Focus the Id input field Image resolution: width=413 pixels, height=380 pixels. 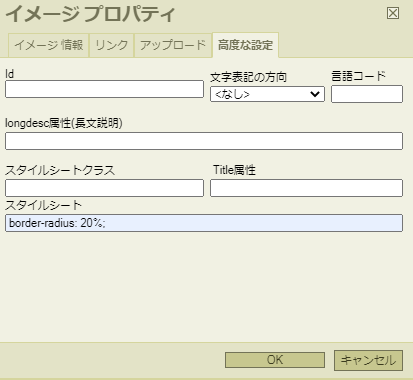pyautogui.click(x=104, y=89)
